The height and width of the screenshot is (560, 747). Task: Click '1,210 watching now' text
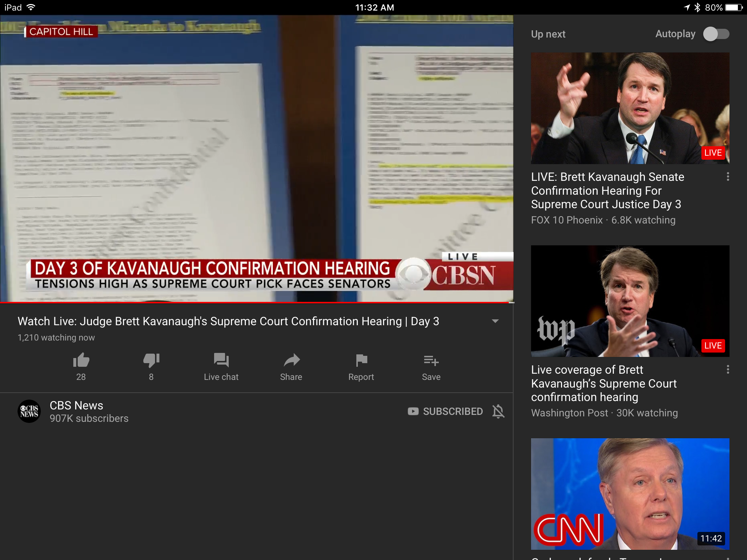click(56, 338)
